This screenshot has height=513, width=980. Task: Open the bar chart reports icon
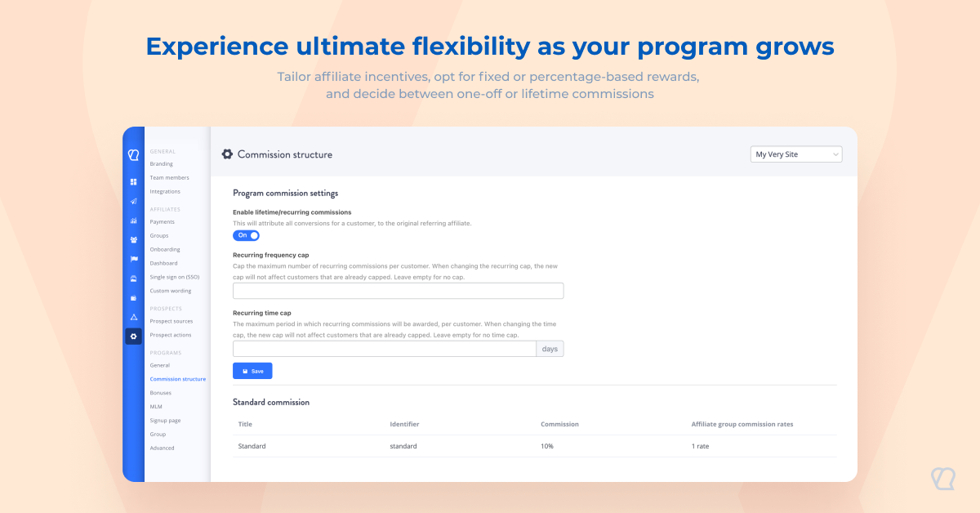[133, 221]
